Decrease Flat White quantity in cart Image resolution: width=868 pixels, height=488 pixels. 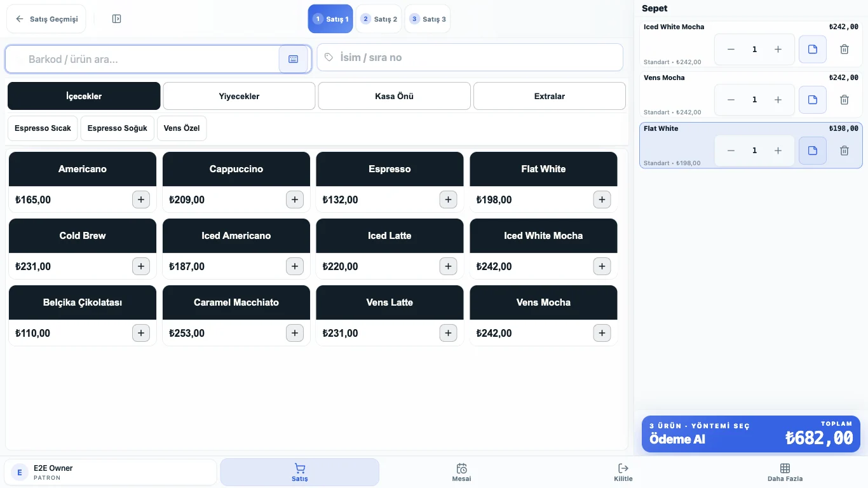731,151
